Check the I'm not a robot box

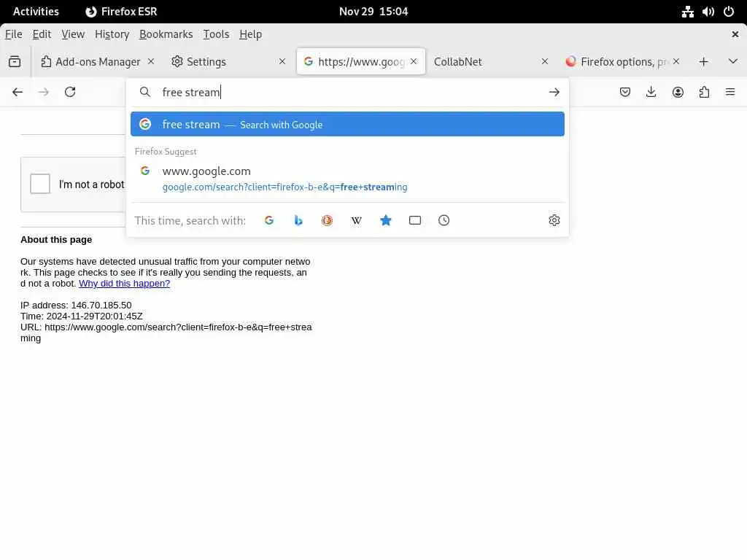pos(40,184)
